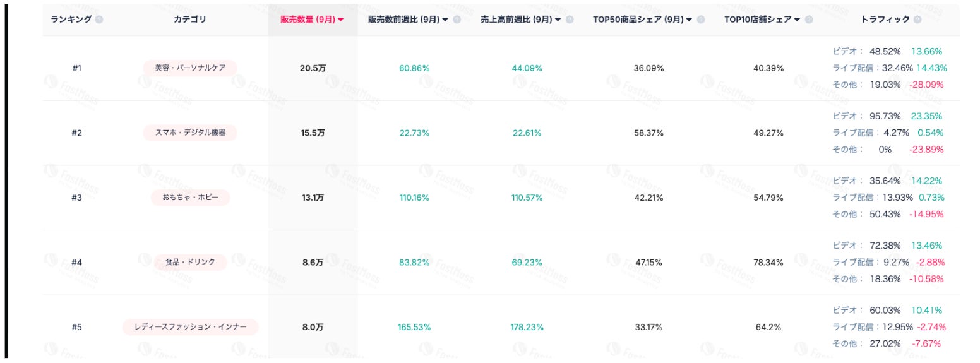Click sort arrow for TOP50商品シェア column
Viewport: 980px width, 363px height.
[689, 20]
